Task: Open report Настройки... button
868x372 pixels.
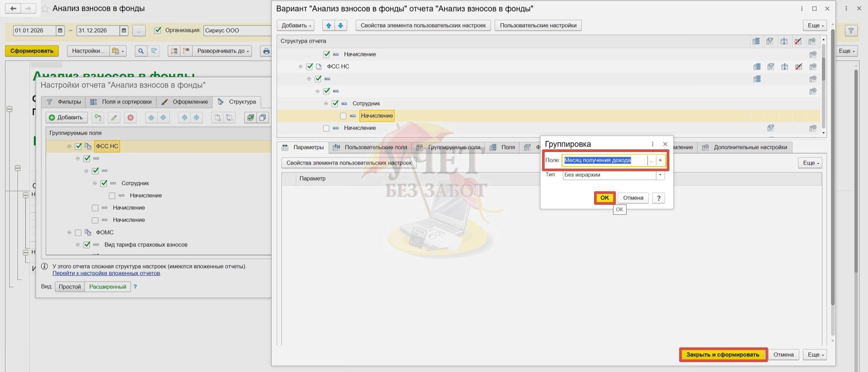Action: (88, 51)
